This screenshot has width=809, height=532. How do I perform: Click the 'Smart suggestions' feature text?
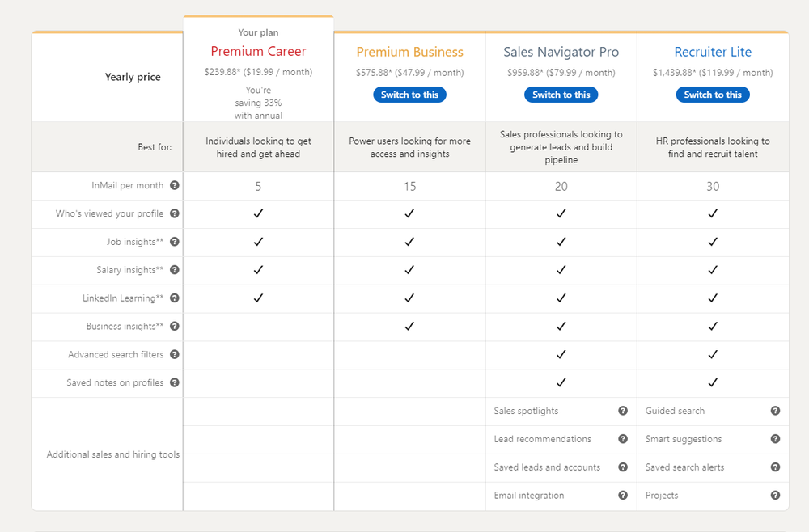point(684,439)
